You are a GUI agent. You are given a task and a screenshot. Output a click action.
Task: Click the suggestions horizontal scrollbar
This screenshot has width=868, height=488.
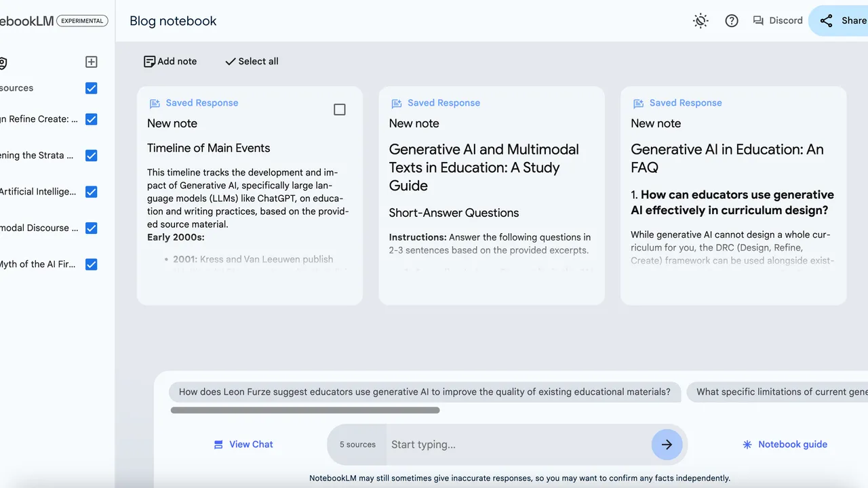[305, 410]
